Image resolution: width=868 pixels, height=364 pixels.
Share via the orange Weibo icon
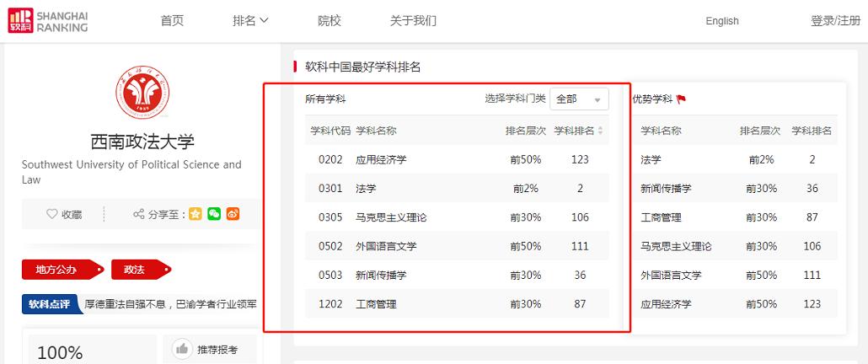click(233, 213)
